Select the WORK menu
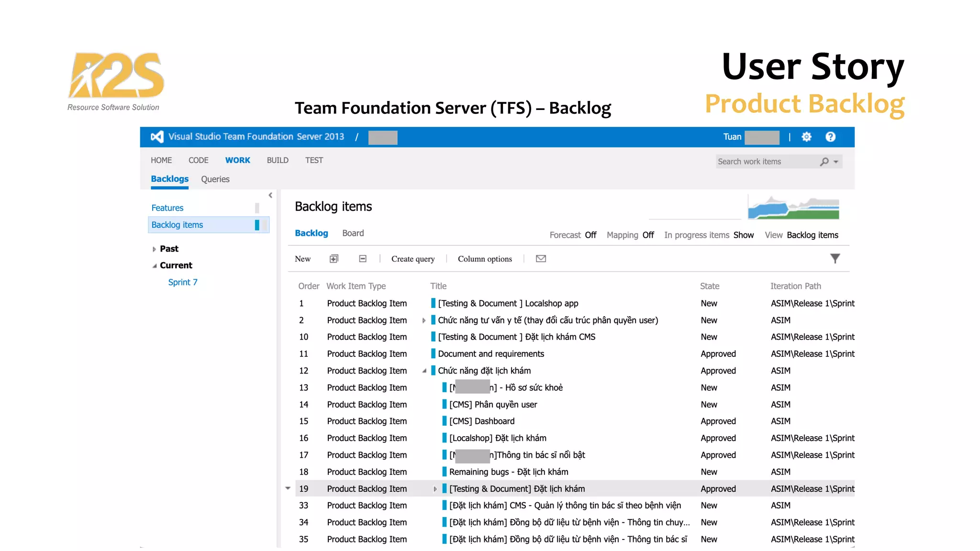The image size is (980, 551). click(238, 160)
